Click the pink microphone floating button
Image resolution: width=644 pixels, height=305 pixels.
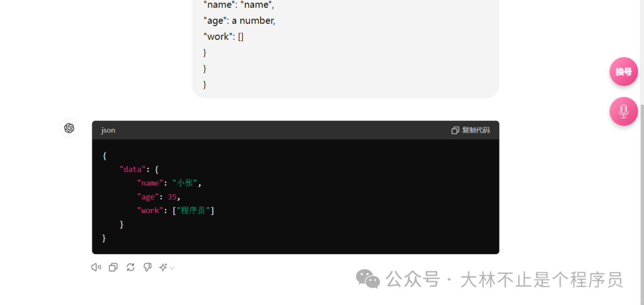(624, 111)
